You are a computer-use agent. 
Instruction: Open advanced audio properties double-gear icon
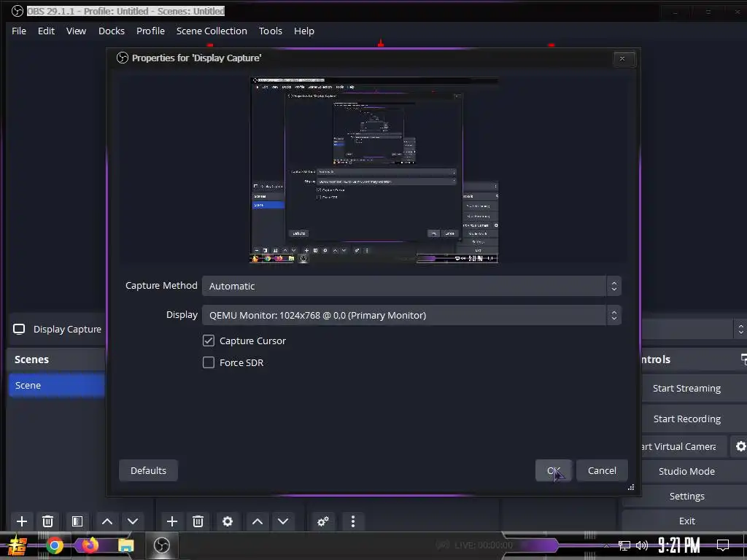coord(323,521)
